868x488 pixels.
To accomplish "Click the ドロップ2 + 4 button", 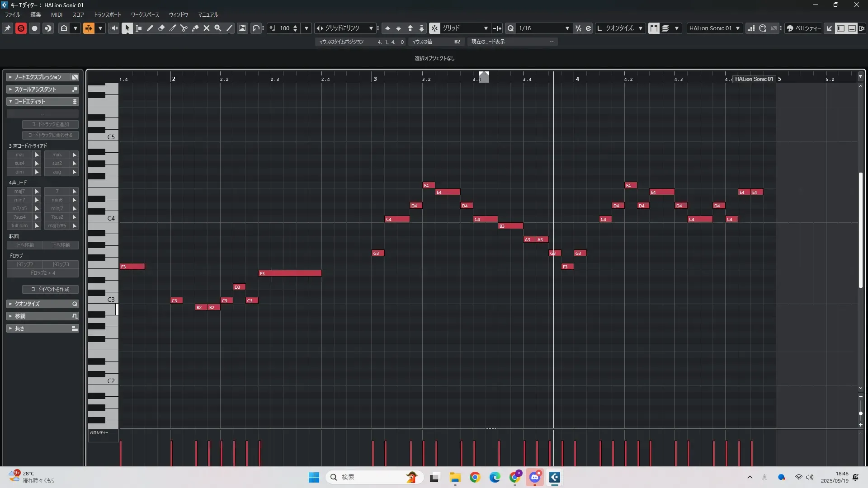I will [x=42, y=273].
